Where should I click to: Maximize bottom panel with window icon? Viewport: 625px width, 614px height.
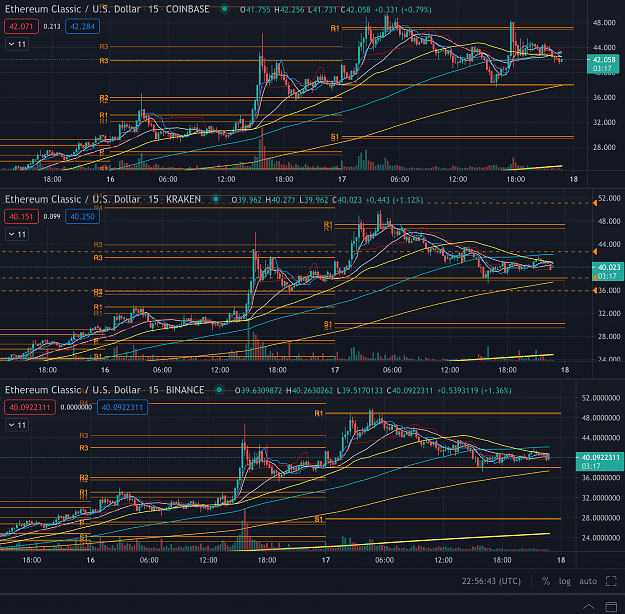(611, 607)
